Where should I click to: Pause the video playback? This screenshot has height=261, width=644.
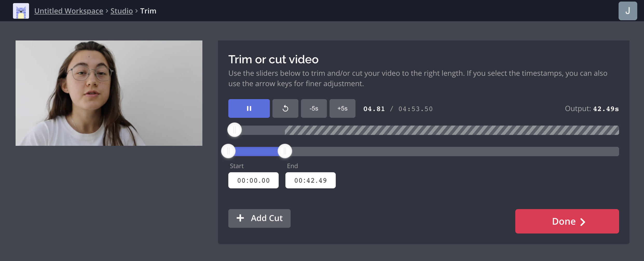tap(249, 108)
